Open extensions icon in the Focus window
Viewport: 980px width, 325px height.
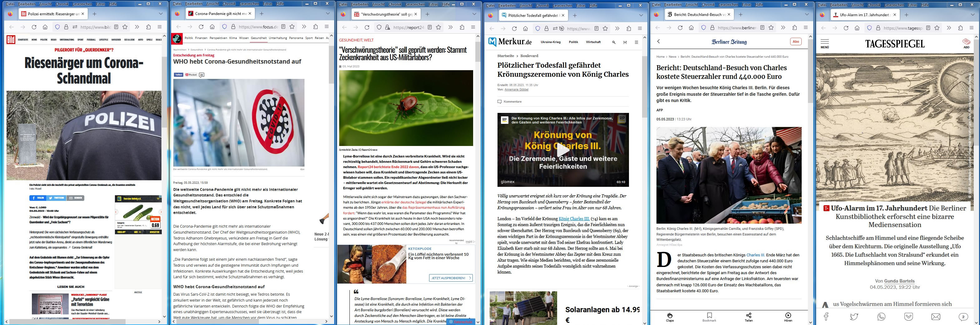[315, 27]
